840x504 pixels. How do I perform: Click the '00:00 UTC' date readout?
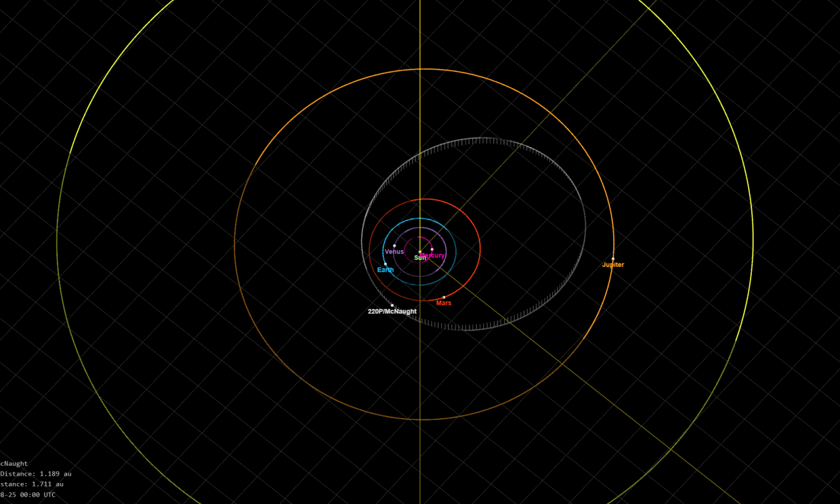(x=38, y=495)
